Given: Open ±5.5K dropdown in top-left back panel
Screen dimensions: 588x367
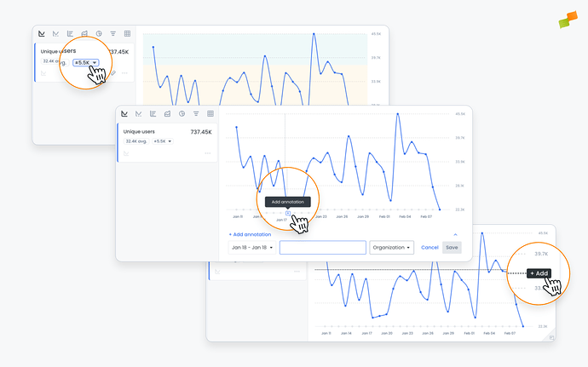Looking at the screenshot, I should point(86,63).
